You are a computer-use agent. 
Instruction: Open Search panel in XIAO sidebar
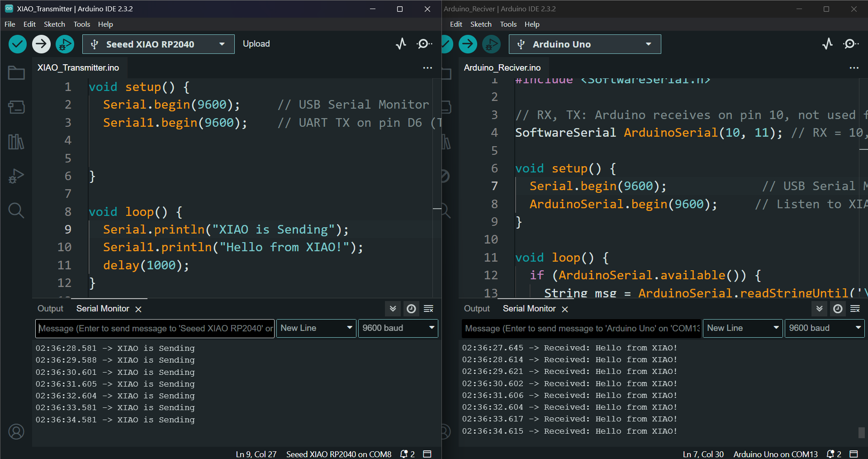coord(16,210)
